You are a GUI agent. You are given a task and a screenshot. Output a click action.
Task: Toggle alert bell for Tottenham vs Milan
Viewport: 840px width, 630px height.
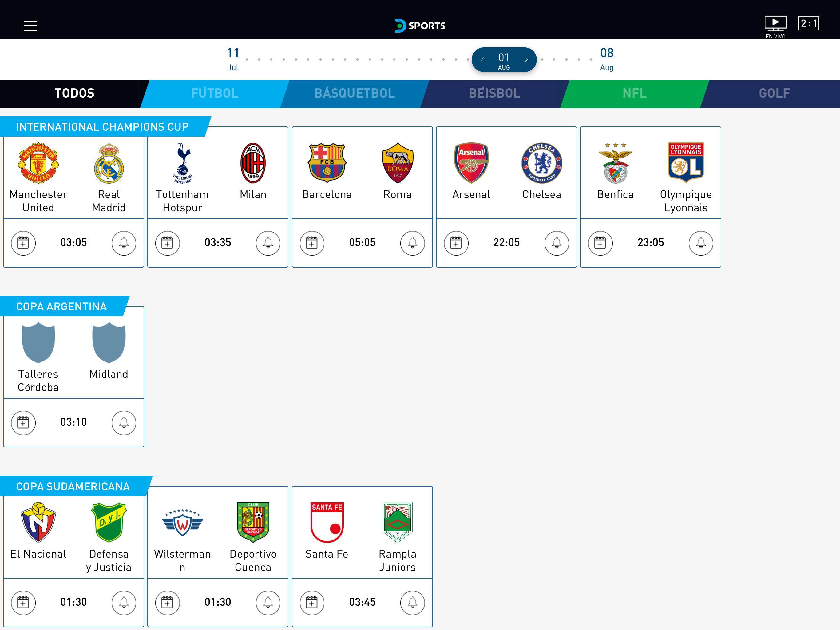(x=268, y=243)
